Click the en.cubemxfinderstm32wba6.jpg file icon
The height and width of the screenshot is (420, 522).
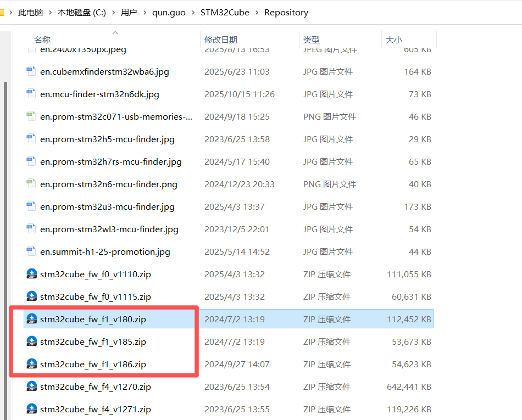pos(31,71)
